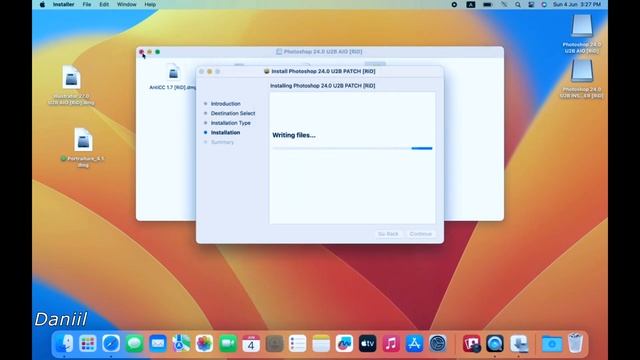Click the Destination Select step
Viewport: 640px width, 360px height.
pos(233,113)
